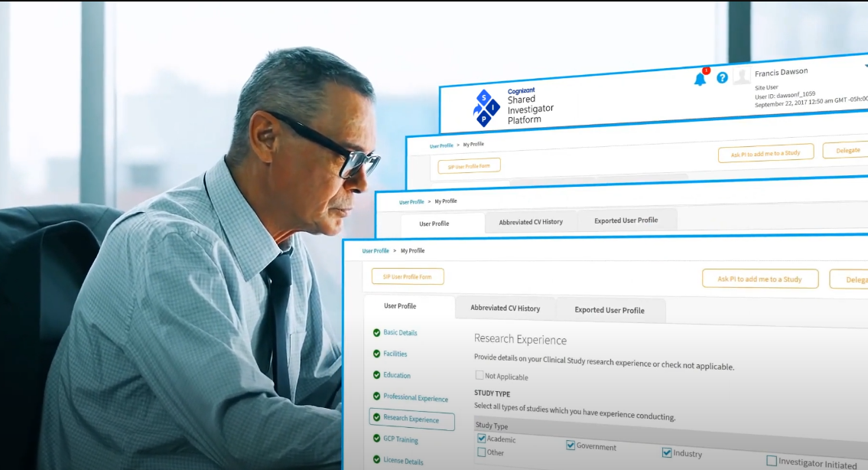Open the Basic Details section
The image size is (868, 470).
pos(400,332)
